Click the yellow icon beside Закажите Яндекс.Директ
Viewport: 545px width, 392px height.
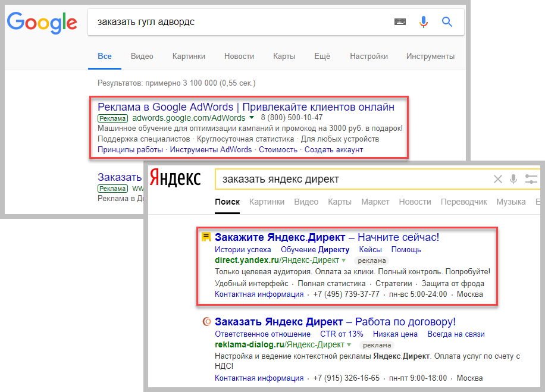(x=206, y=237)
